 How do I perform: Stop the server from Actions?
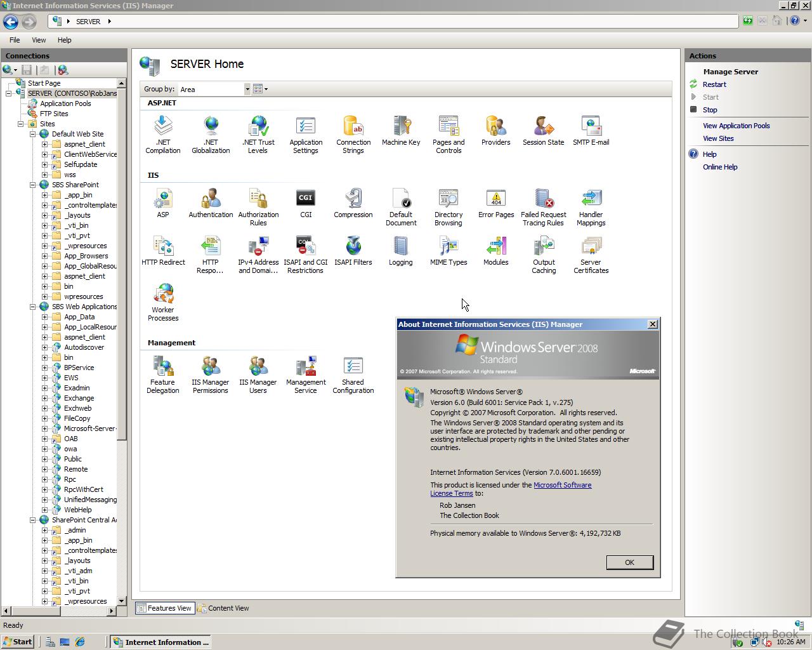pos(710,110)
